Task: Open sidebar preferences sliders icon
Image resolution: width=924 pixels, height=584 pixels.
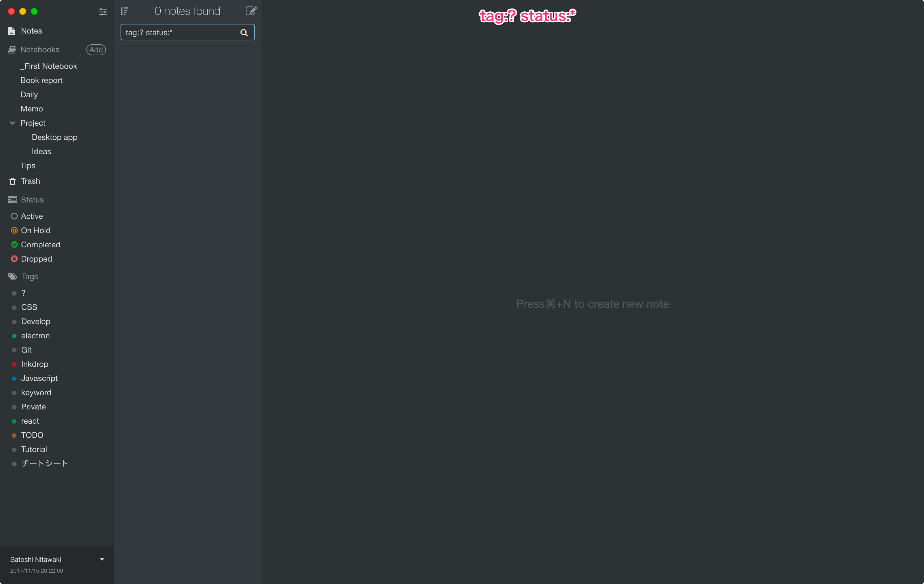Action: pyautogui.click(x=103, y=11)
